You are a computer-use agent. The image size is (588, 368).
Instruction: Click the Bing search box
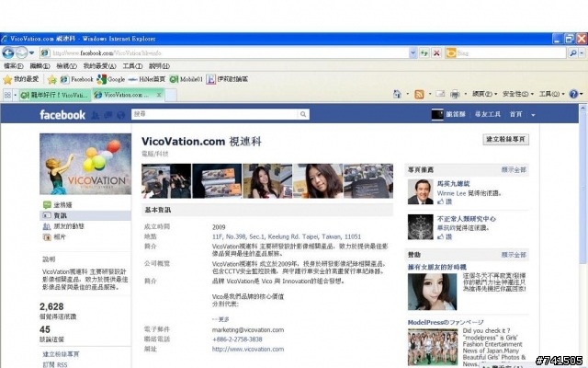click(x=510, y=53)
